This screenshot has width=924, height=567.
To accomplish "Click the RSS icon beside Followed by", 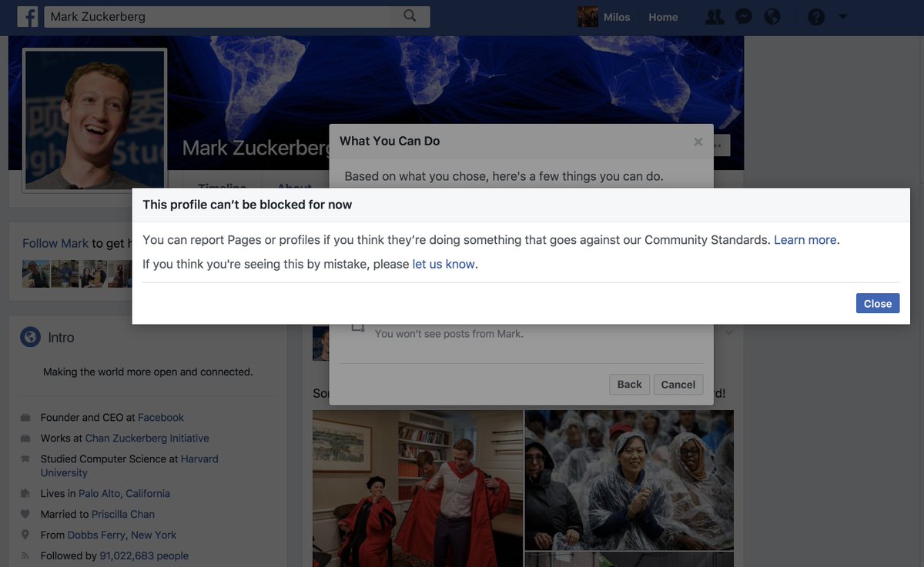I will [x=25, y=556].
